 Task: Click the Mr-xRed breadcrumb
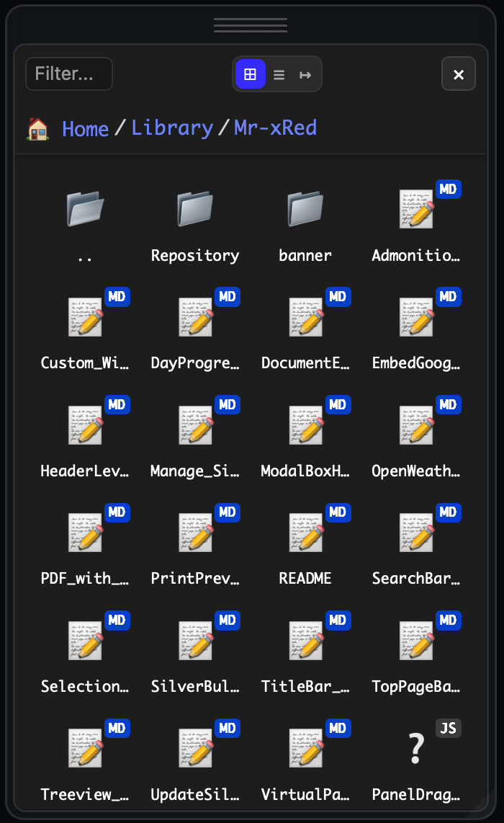[275, 128]
